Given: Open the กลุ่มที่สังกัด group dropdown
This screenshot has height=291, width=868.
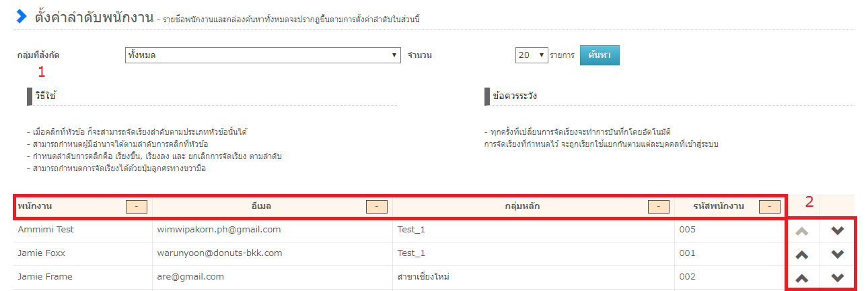Looking at the screenshot, I should pyautogui.click(x=262, y=55).
